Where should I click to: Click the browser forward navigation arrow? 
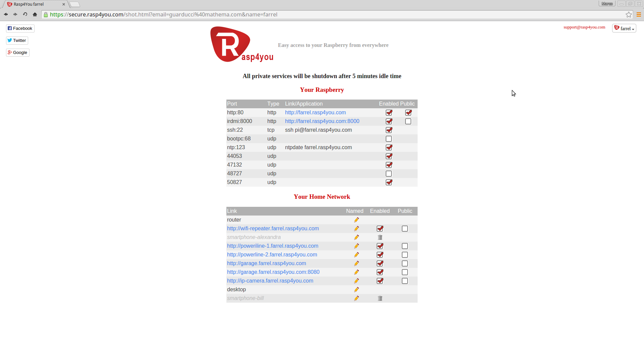click(x=15, y=14)
